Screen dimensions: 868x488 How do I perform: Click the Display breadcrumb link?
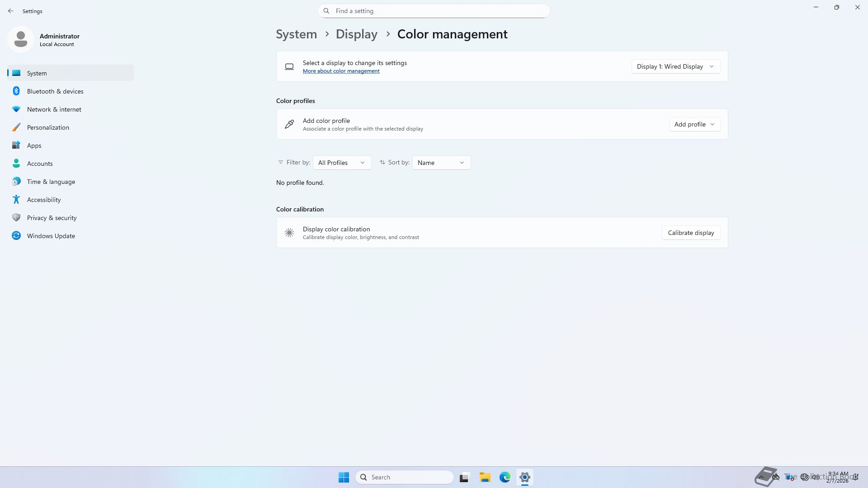356,34
